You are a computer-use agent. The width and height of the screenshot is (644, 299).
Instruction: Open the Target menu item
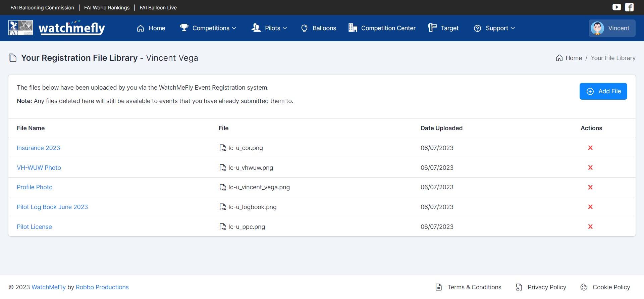443,28
